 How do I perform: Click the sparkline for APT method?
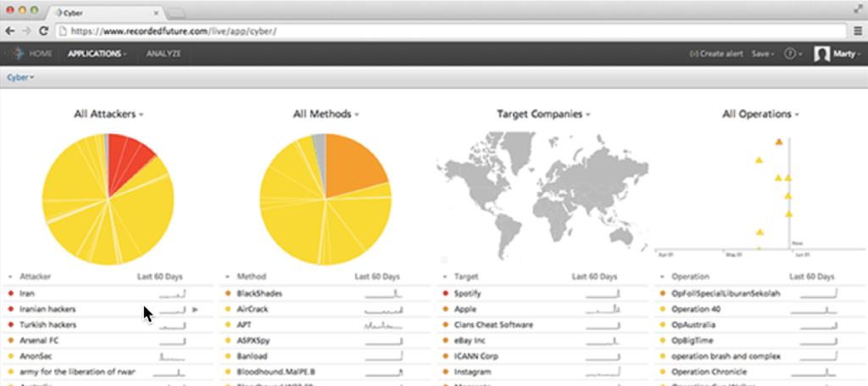pyautogui.click(x=383, y=325)
